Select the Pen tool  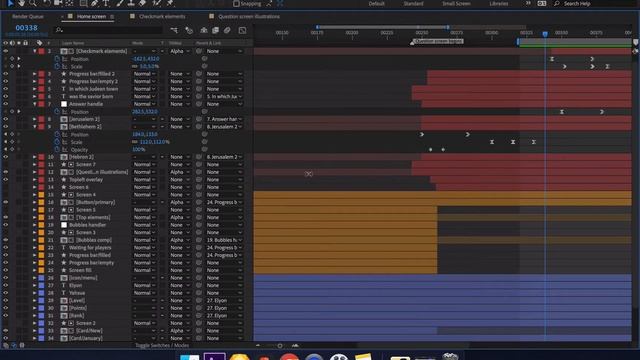coord(95,3)
